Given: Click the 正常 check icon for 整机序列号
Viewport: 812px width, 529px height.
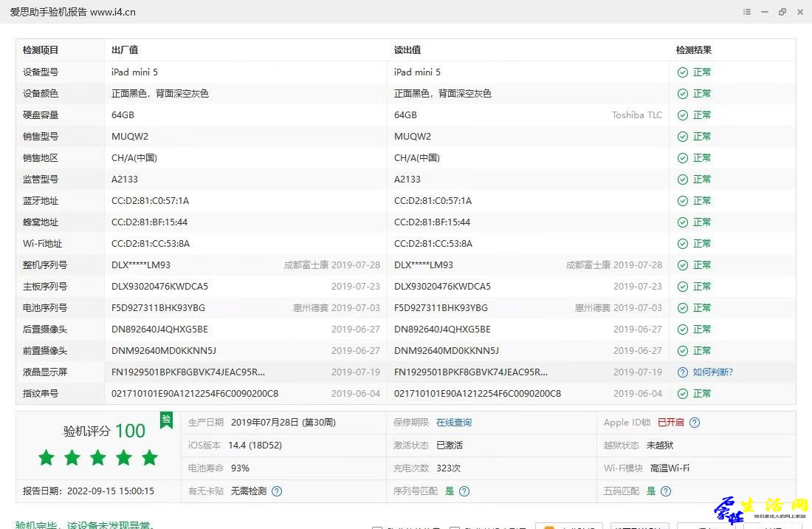Looking at the screenshot, I should [683, 265].
